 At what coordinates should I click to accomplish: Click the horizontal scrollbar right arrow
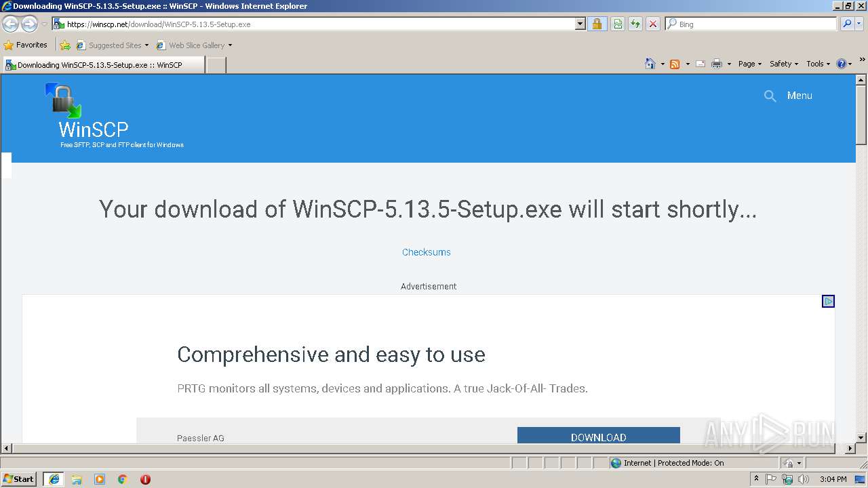coord(850,449)
